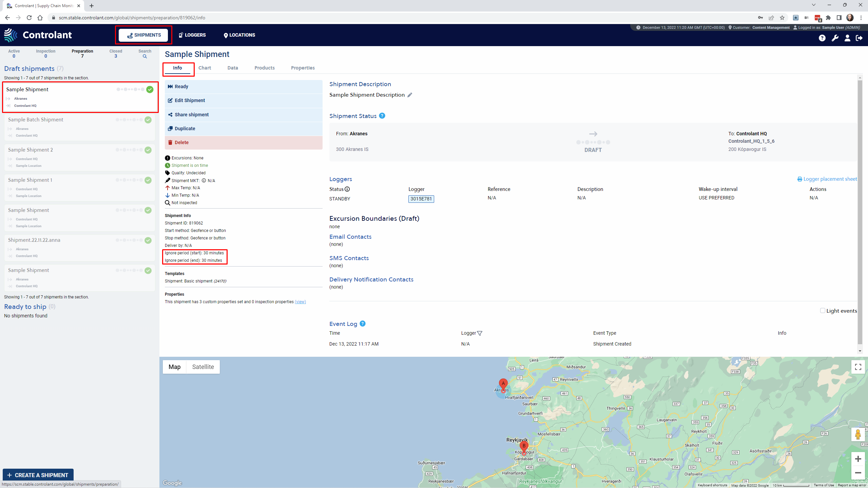Screen dimensions: 868x488
Task: Go to browser home page
Action: click(x=40, y=18)
